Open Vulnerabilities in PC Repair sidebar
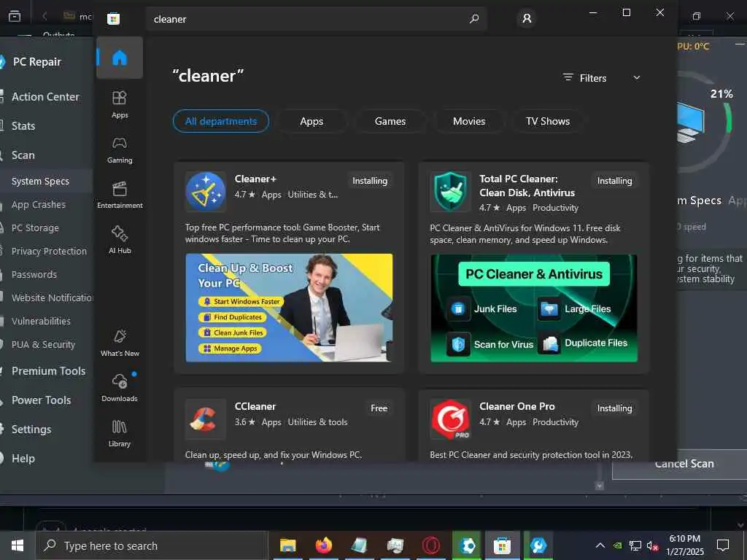The image size is (747, 560). click(41, 321)
